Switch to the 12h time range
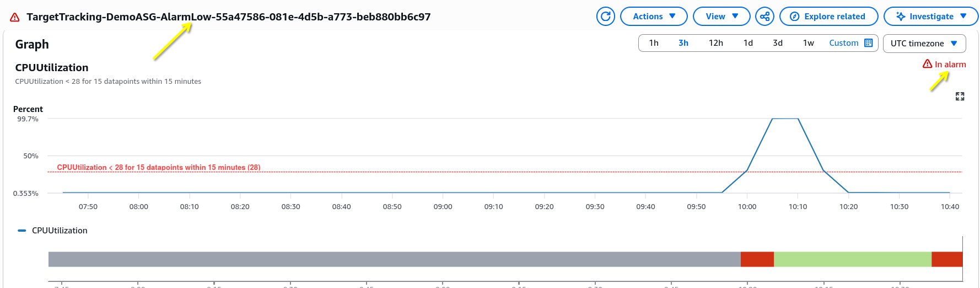The image size is (980, 288). pos(715,42)
